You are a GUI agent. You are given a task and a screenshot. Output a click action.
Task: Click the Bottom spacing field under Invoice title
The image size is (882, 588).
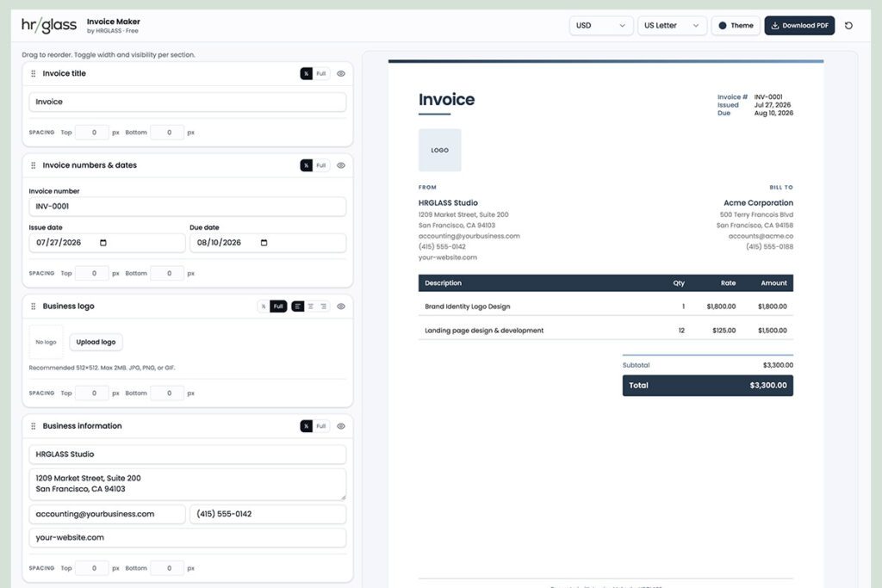(167, 133)
